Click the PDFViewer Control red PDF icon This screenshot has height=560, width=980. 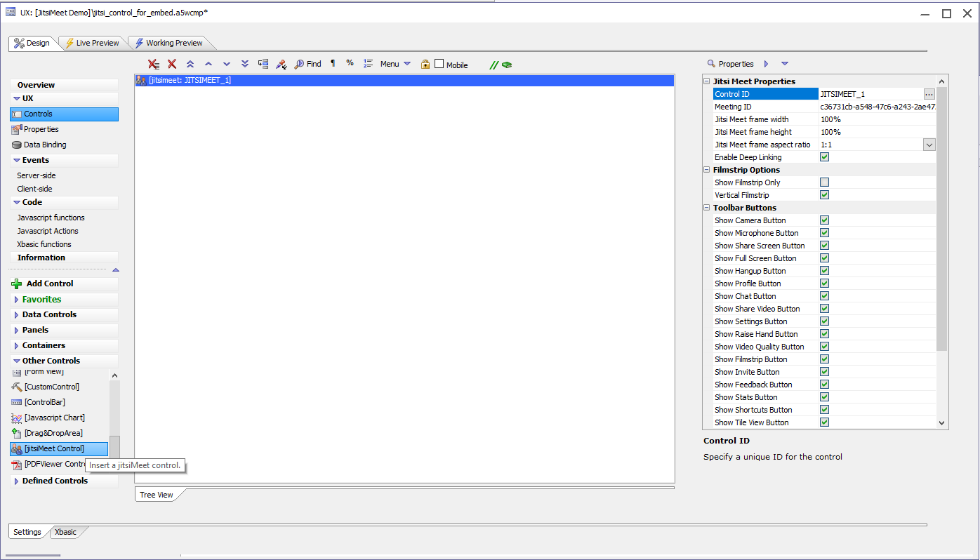click(18, 464)
